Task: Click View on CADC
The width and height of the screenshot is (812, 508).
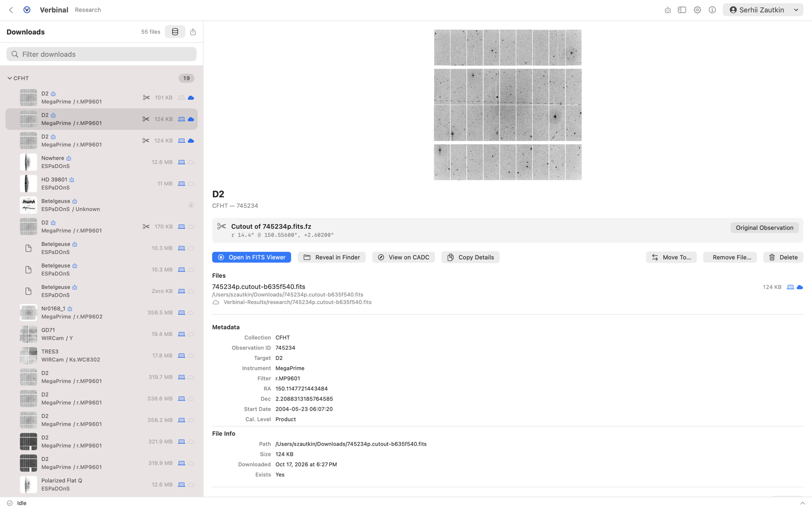Action: coord(403,257)
